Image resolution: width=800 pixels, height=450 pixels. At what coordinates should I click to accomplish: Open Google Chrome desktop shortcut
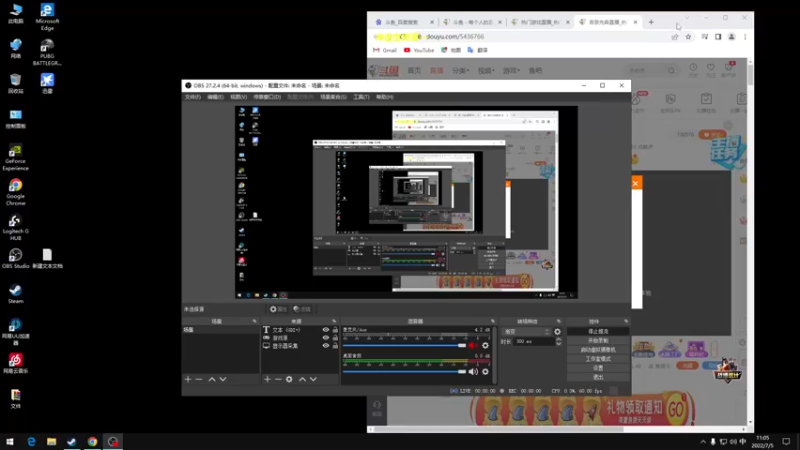click(15, 192)
